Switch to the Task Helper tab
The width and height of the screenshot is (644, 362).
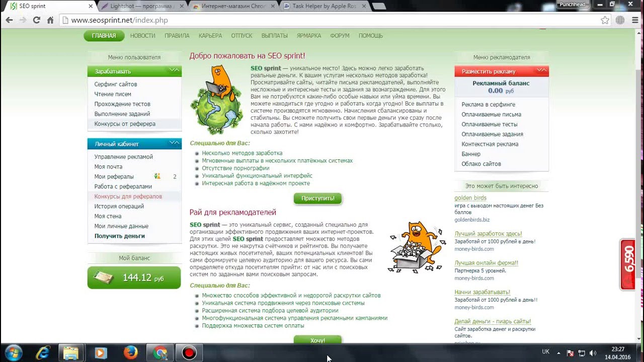325,6
